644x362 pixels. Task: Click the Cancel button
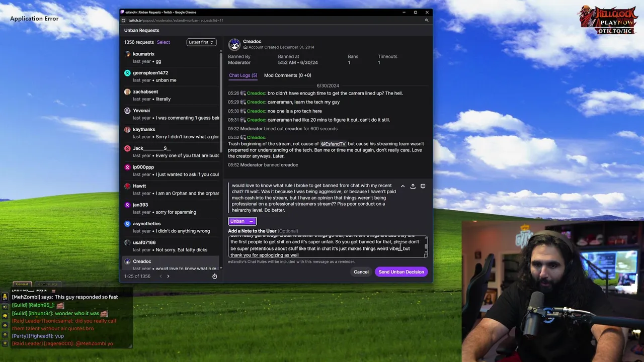pyautogui.click(x=361, y=272)
